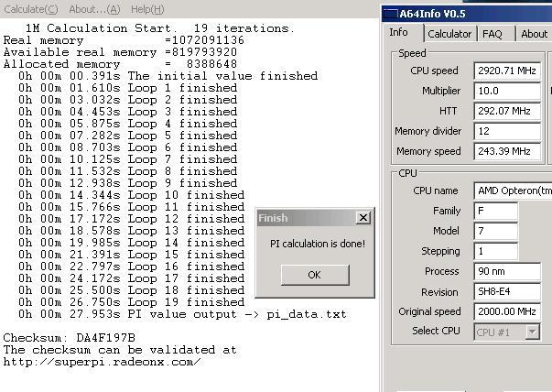Screen dimensions: 552x392
Task: Click the Multiplier field showing 10.0
Action: tap(507, 91)
